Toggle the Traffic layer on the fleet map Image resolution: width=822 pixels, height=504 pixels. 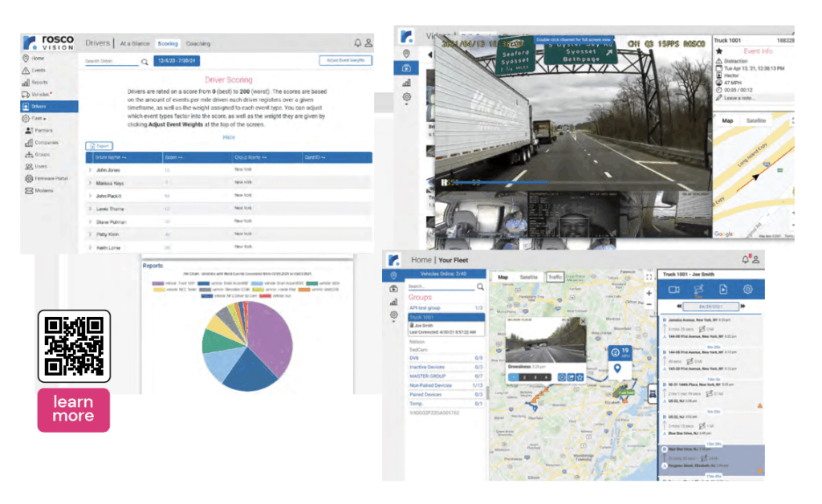(555, 278)
